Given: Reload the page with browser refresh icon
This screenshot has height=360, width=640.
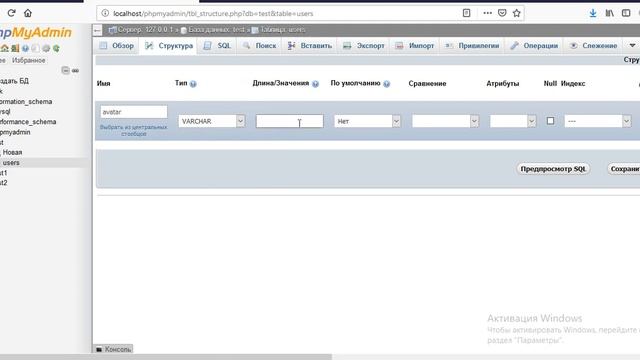Looking at the screenshot, I should (11, 13).
